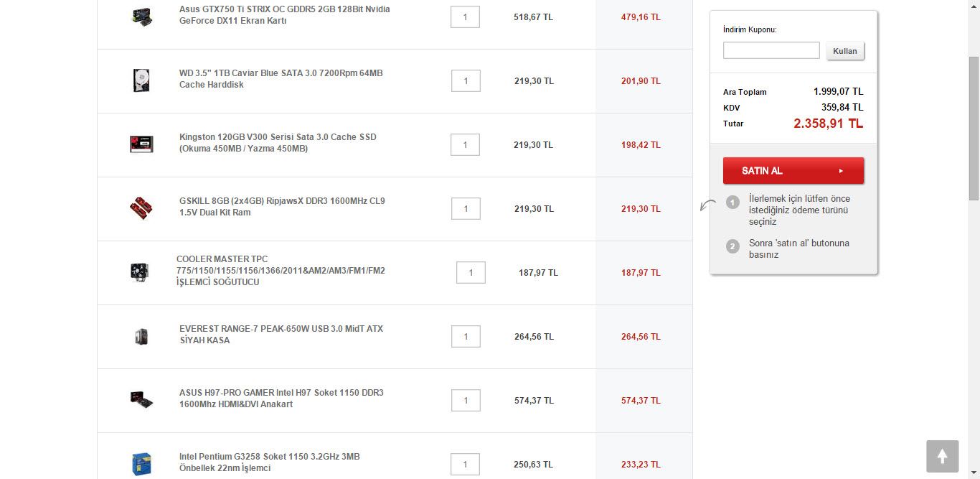Viewport: 980px width, 479px height.
Task: Open the Everest Range-7 case thumbnail
Action: point(141,336)
